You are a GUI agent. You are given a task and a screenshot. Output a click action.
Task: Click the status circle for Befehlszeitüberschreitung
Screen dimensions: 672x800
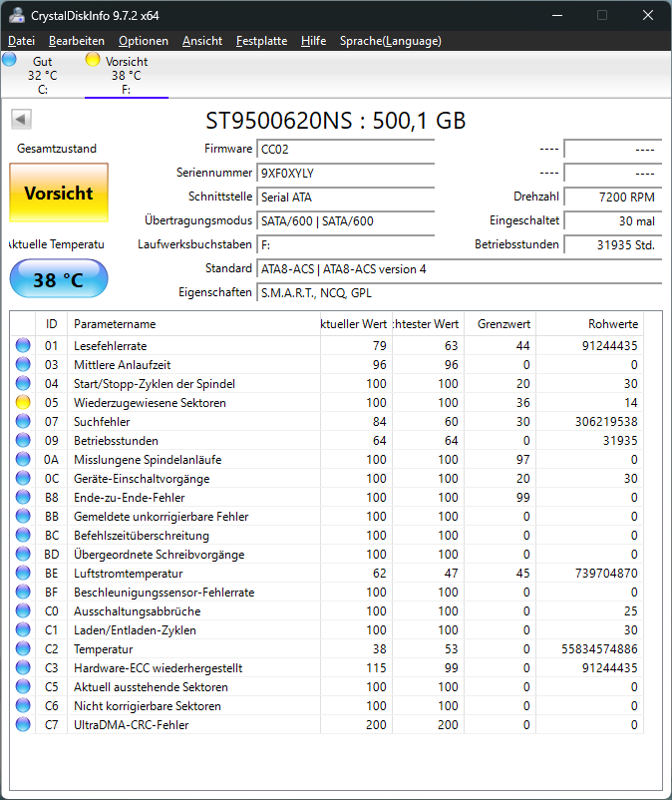(x=23, y=536)
